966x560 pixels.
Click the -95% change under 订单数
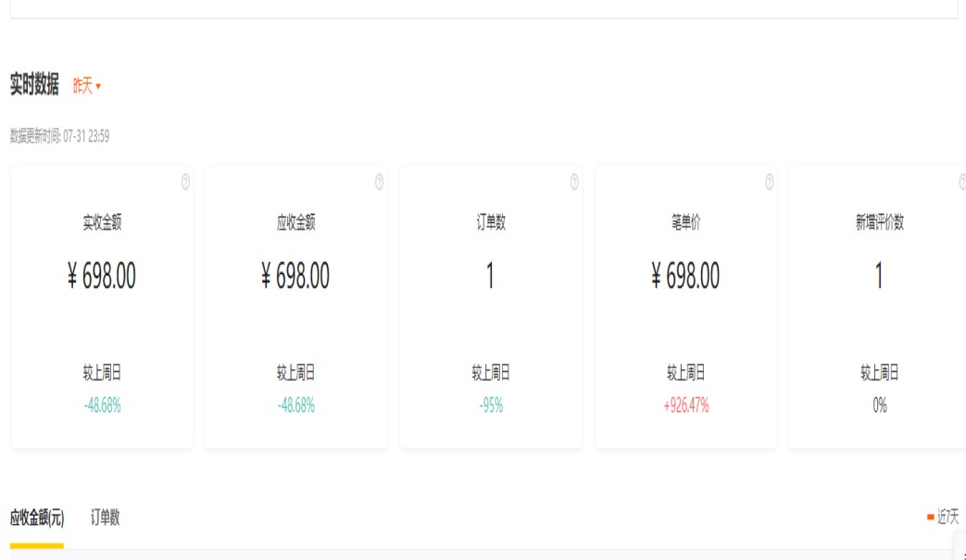[x=491, y=405]
